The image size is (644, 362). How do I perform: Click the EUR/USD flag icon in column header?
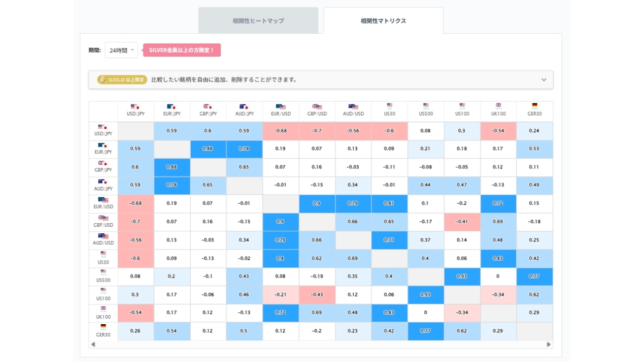click(281, 107)
